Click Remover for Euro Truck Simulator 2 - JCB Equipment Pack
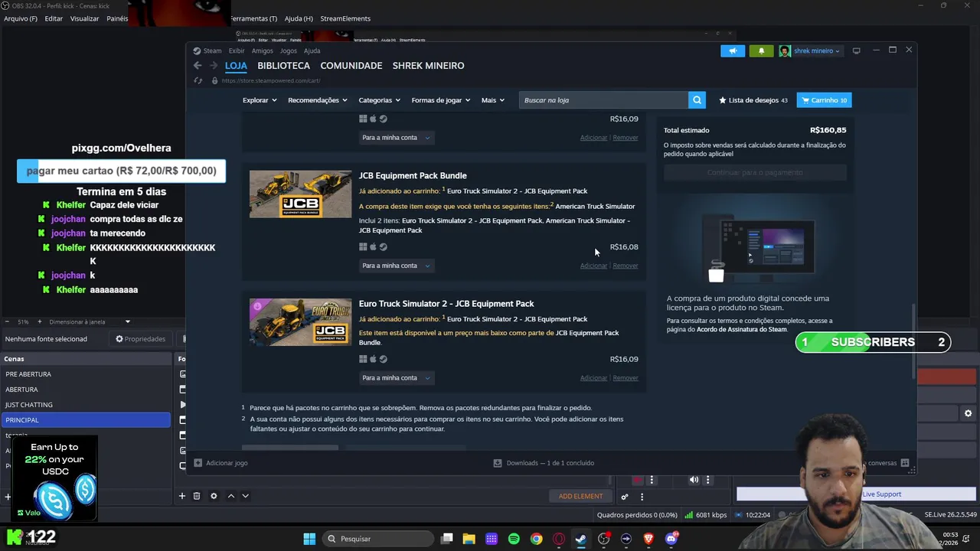 tap(626, 378)
